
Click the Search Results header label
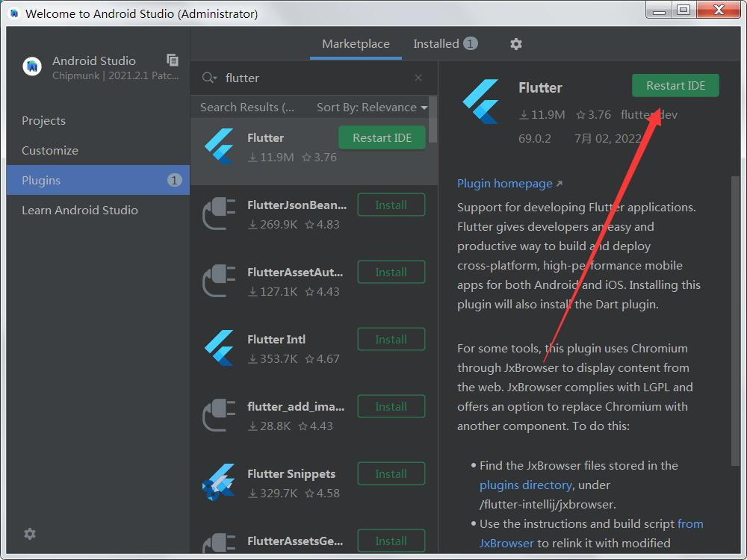click(x=247, y=107)
